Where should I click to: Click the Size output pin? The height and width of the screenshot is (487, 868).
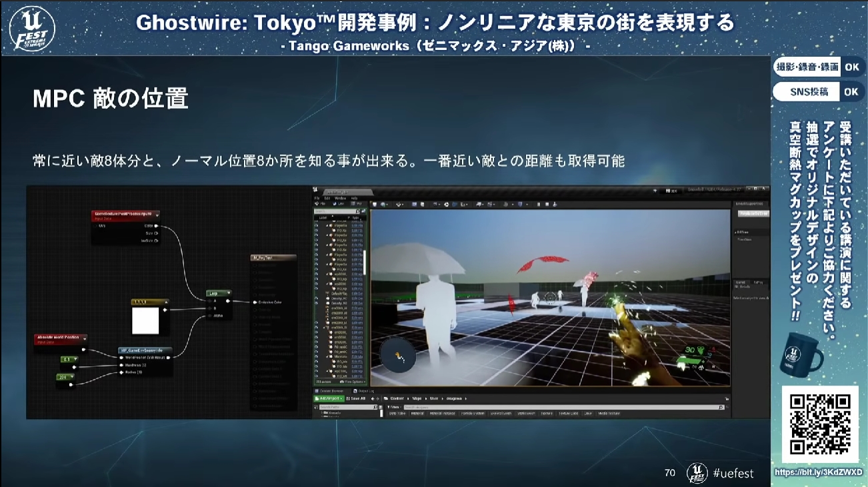tap(156, 233)
